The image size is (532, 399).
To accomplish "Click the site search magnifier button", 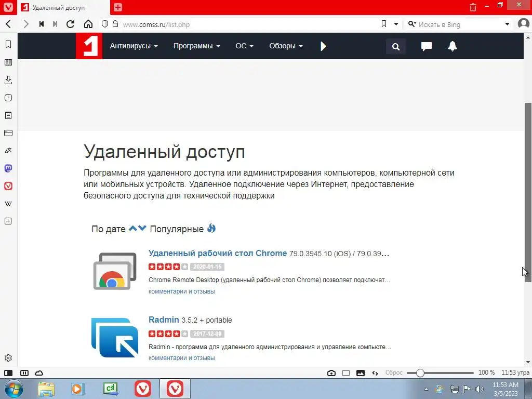I will (x=395, y=46).
